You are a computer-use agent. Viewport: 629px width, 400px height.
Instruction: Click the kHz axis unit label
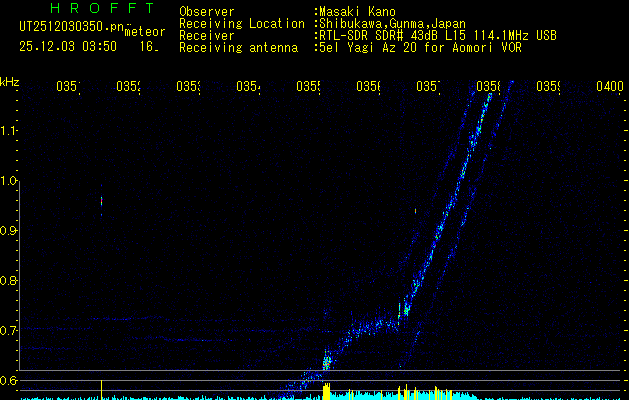10,81
